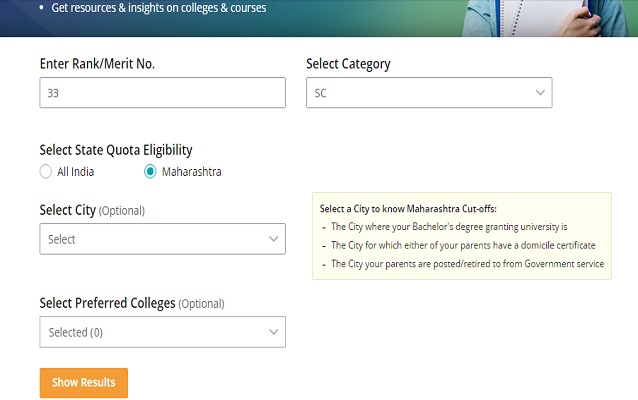This screenshot has height=400, width=638.
Task: Click the 'Select City (Optional)' label
Action: coord(92,210)
